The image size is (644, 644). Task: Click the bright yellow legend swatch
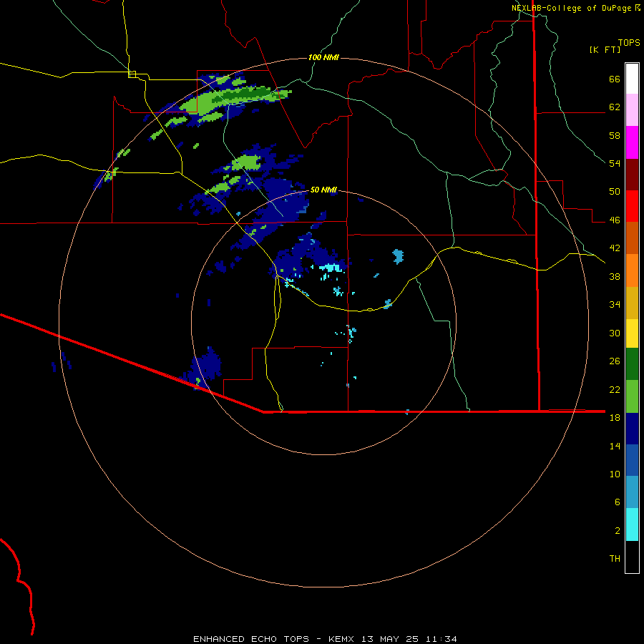click(632, 333)
